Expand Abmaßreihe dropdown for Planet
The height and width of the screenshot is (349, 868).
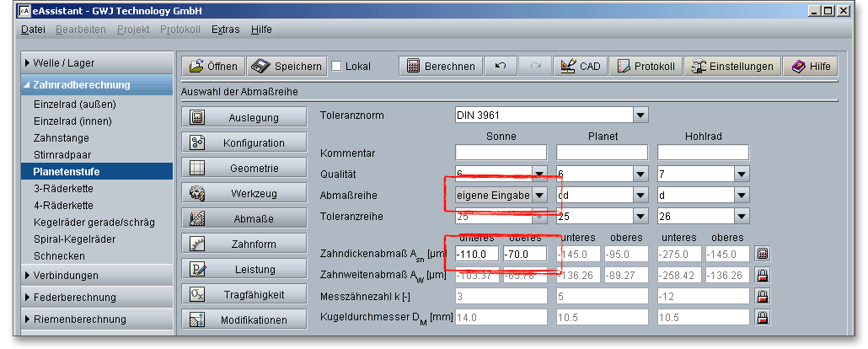[640, 195]
